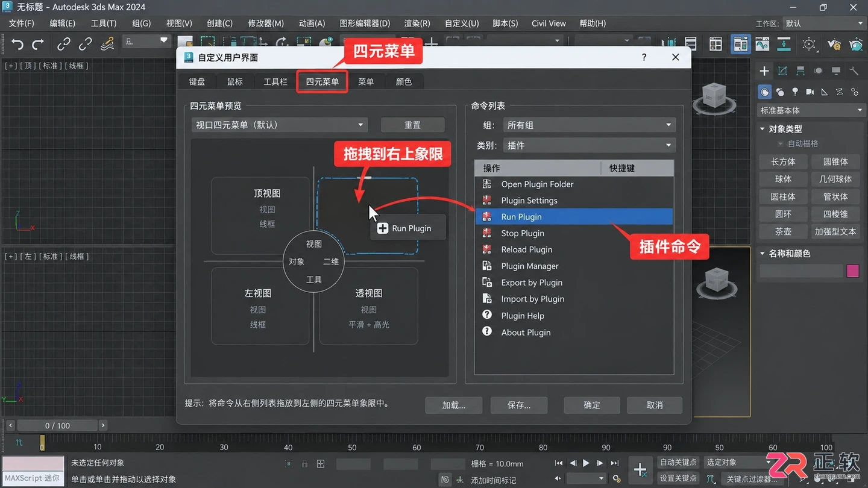The image size is (868, 488).
Task: Switch to the 鼠标 tab
Action: pos(235,81)
